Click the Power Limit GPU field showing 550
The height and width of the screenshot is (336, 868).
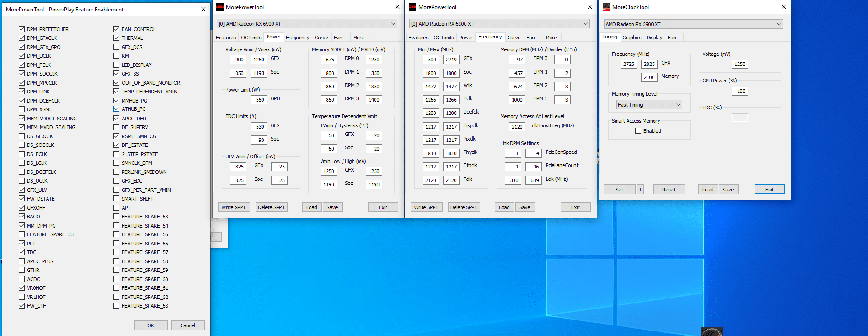[259, 100]
